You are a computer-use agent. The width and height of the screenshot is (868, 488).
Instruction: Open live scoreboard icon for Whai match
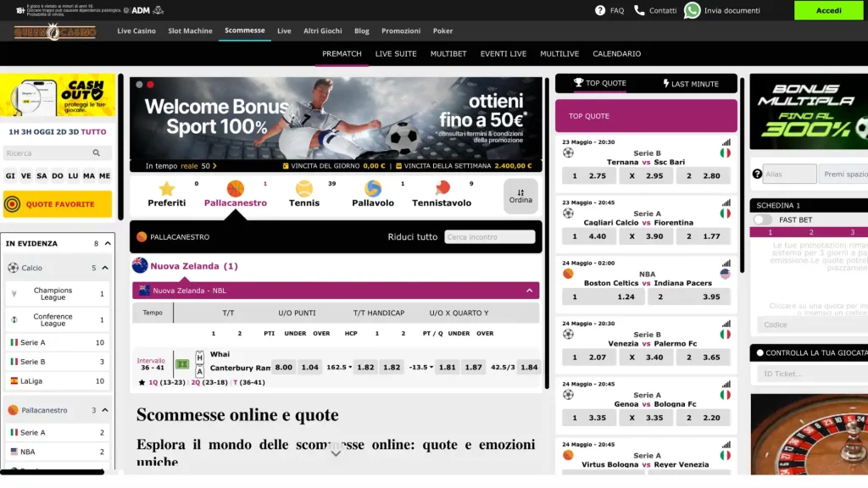(182, 364)
